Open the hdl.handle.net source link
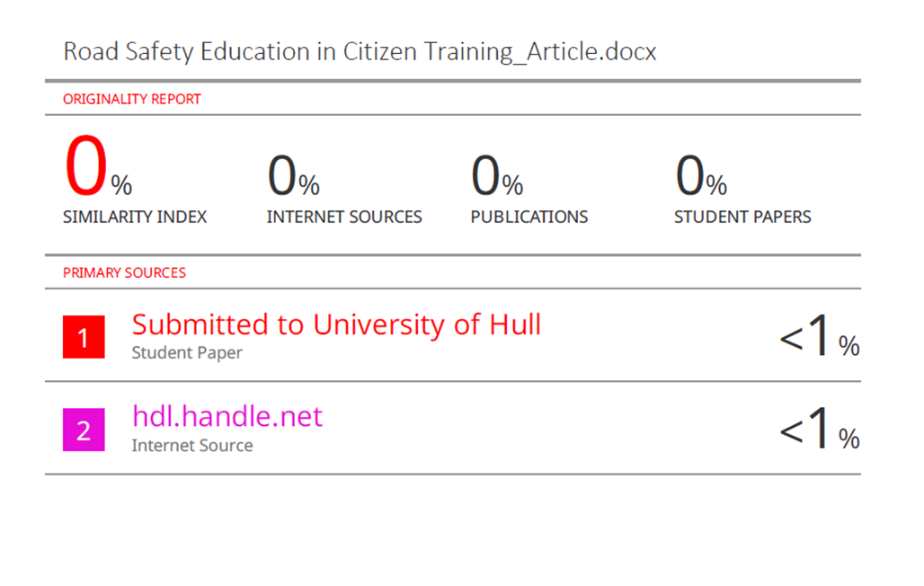Viewport: 924px width, 586px height. coord(227,417)
